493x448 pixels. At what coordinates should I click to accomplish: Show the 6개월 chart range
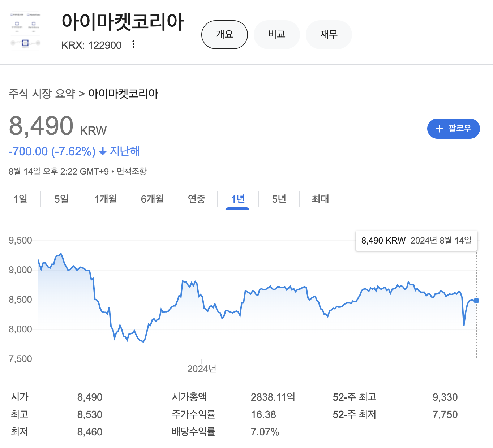[152, 199]
